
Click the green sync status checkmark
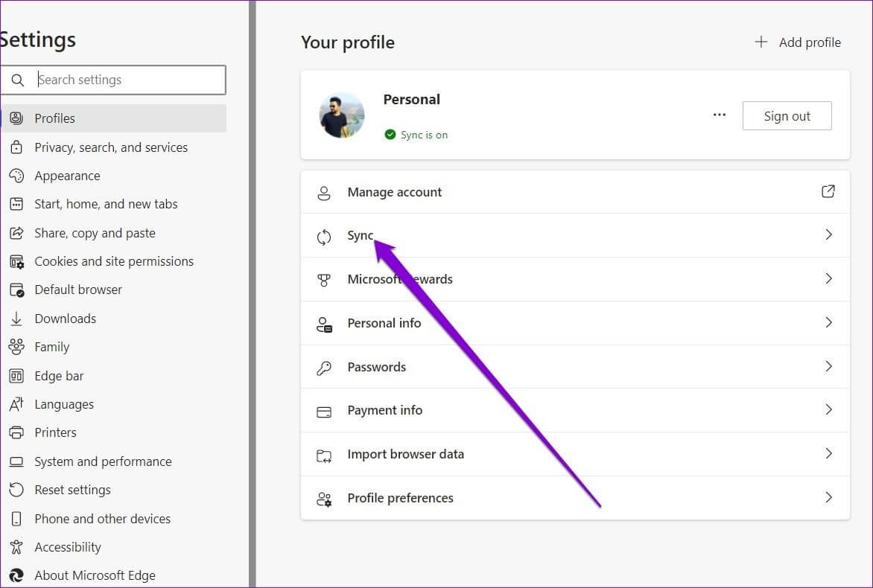(390, 134)
